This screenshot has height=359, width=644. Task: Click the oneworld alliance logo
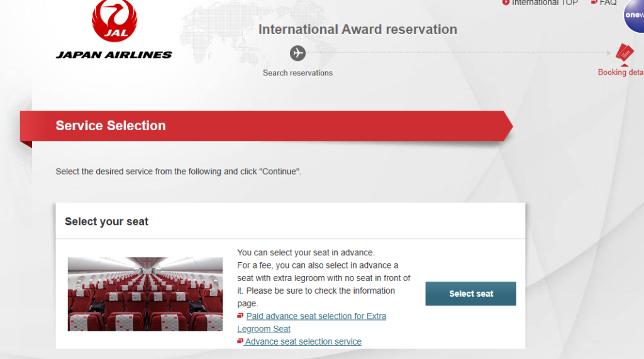coord(634,16)
